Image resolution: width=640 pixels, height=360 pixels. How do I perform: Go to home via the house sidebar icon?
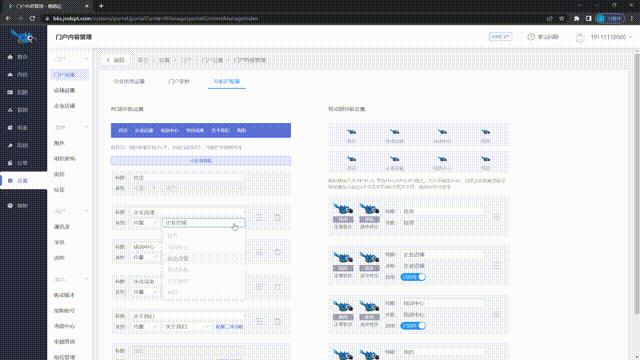click(x=10, y=57)
